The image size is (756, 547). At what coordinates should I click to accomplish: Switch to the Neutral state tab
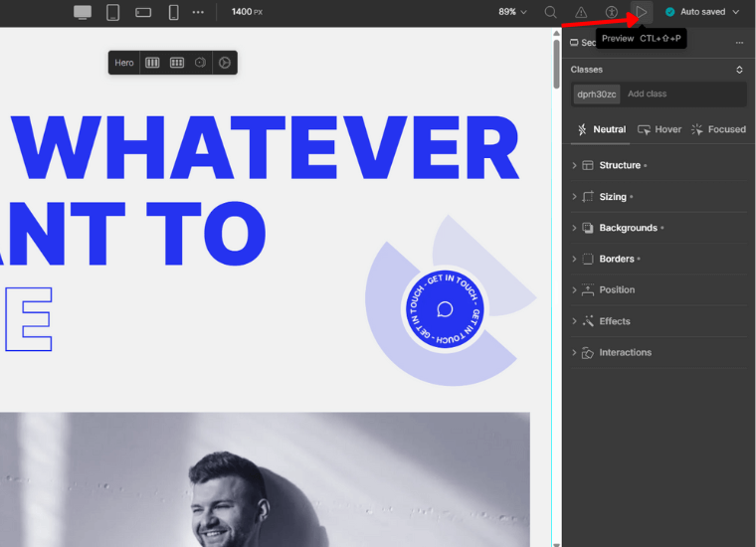point(601,129)
